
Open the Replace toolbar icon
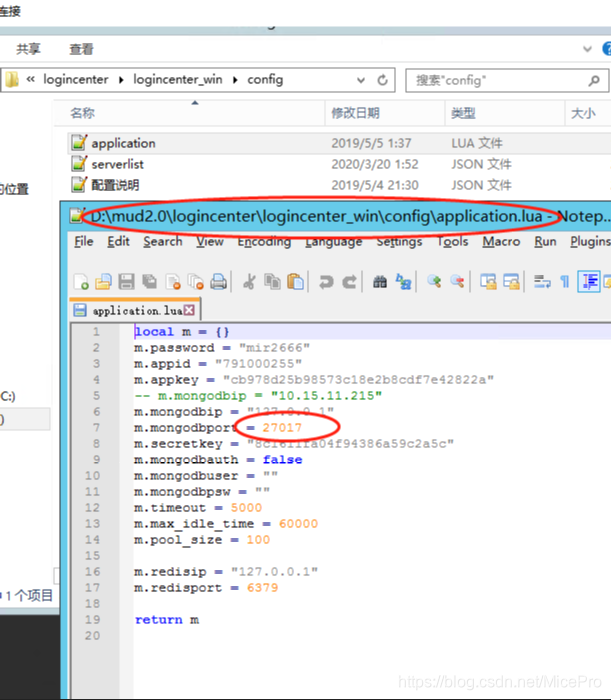point(403,282)
